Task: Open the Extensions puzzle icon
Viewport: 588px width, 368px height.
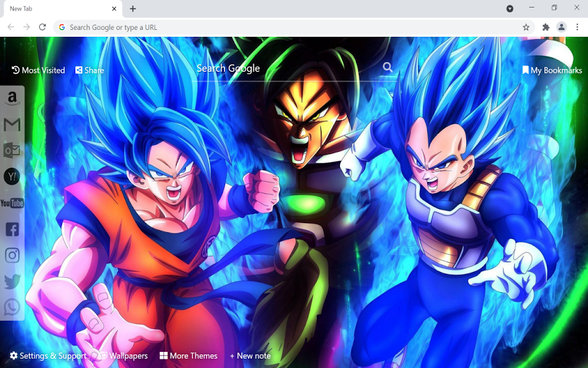Action: pos(546,27)
